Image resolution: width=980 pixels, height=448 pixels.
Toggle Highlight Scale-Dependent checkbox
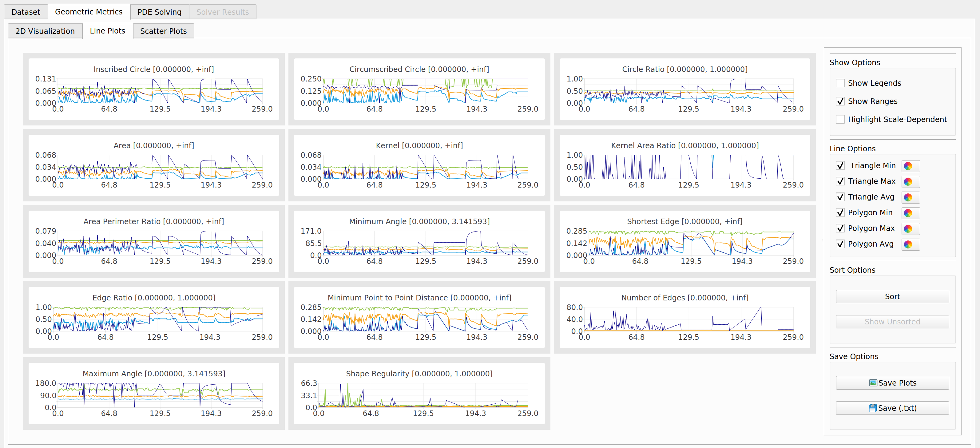840,119
